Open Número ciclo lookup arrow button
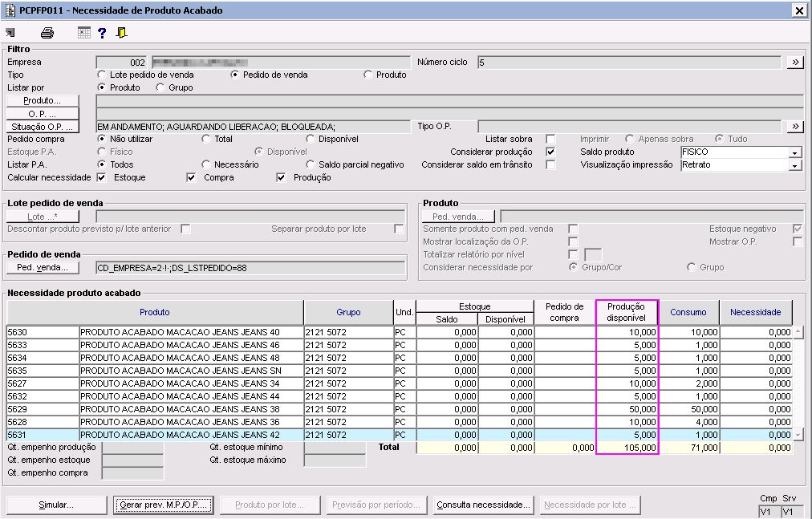 [x=795, y=62]
